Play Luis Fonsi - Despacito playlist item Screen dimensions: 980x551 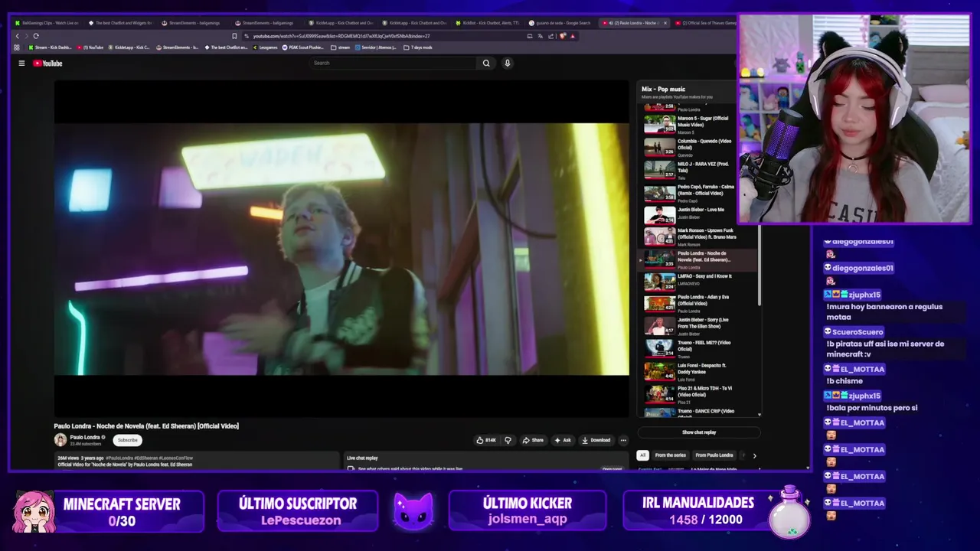coord(699,372)
